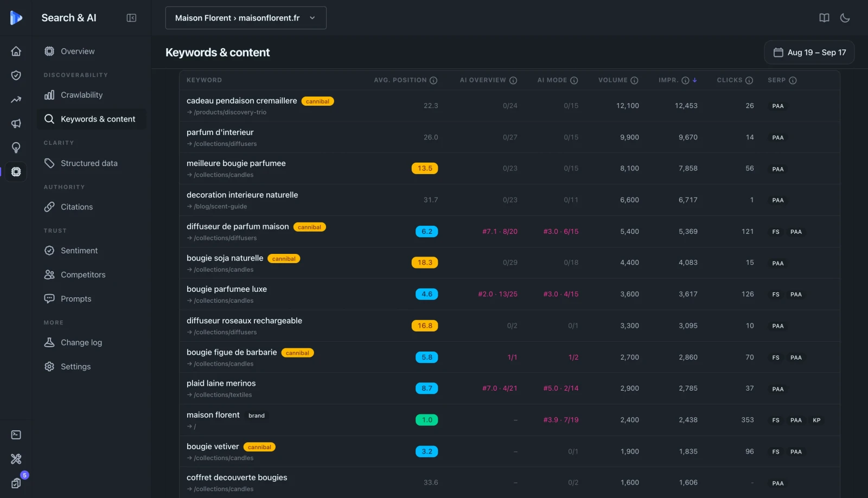Open the Aug 19 – Sep 17 date picker
Image resolution: width=868 pixels, height=498 pixels.
point(809,53)
